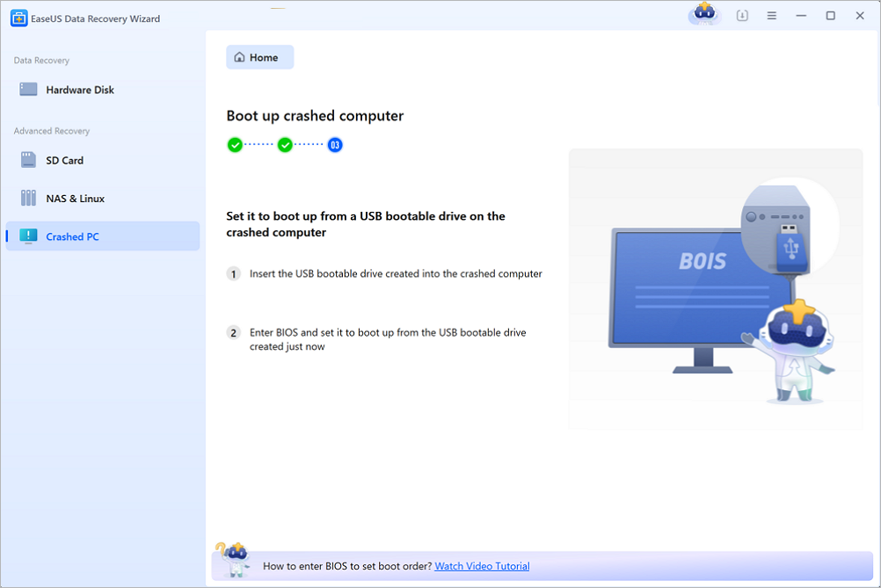
Task: Click the USB drive image in illustration
Action: point(790,250)
